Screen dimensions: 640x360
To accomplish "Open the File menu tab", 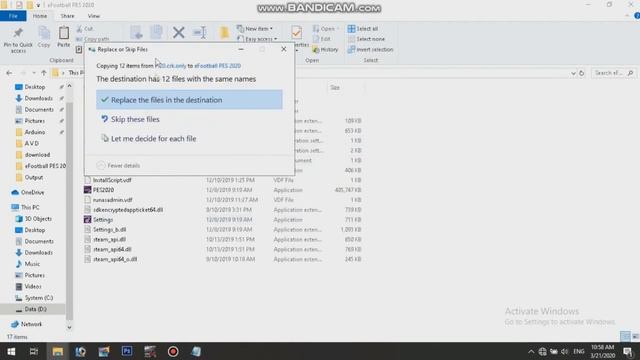I will [x=13, y=16].
